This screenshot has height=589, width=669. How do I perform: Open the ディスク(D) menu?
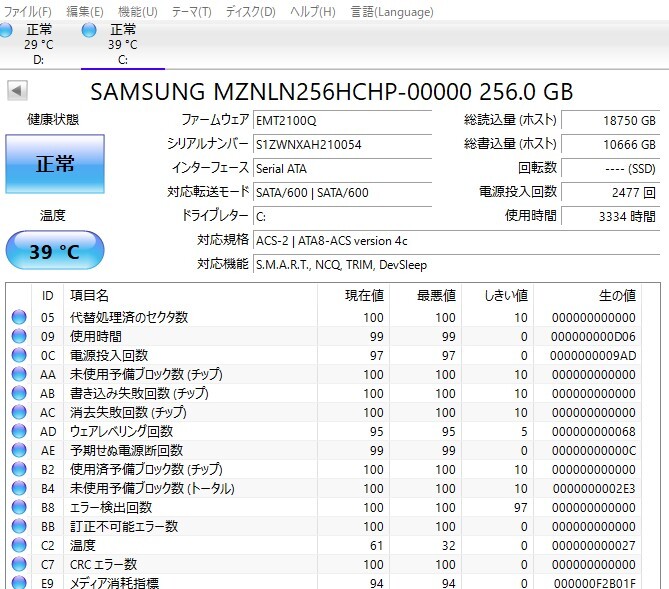[250, 12]
